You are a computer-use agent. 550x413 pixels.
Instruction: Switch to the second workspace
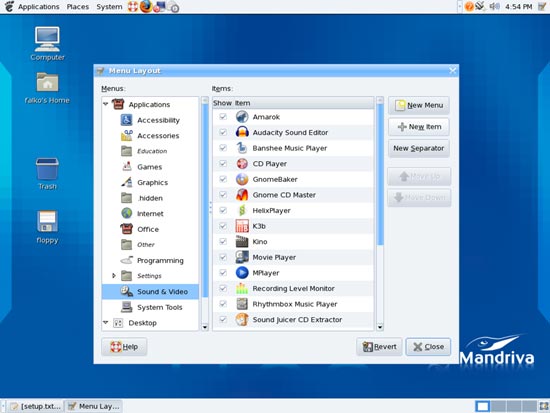coord(498,406)
